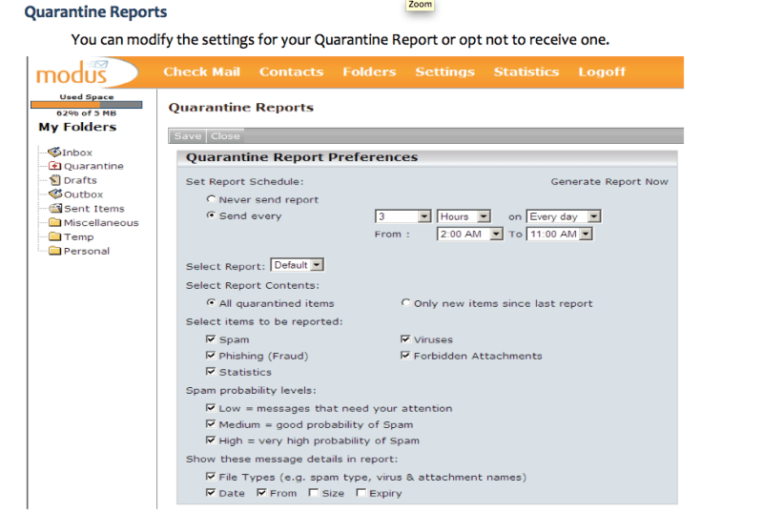Open the Drafts folder label
763x532 pixels.
(80, 180)
